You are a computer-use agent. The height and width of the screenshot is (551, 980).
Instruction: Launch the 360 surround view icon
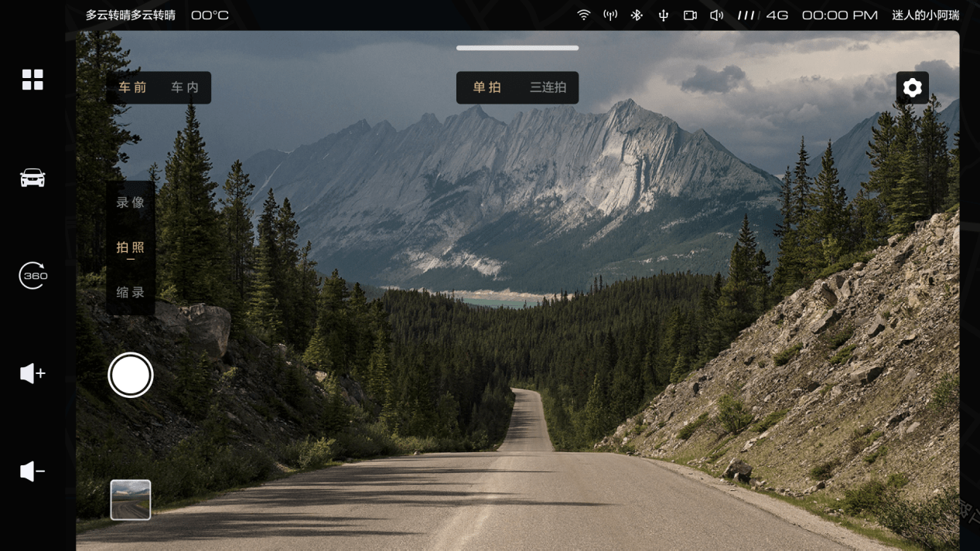(32, 275)
